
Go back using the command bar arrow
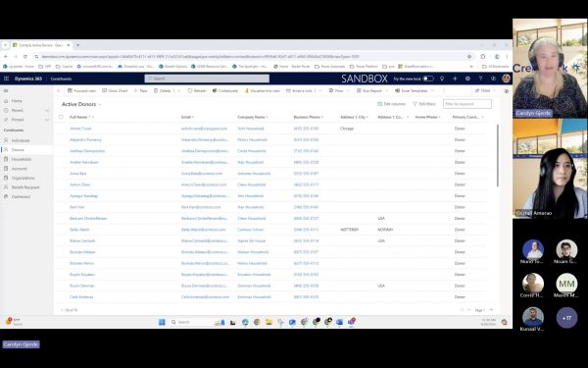[59, 91]
